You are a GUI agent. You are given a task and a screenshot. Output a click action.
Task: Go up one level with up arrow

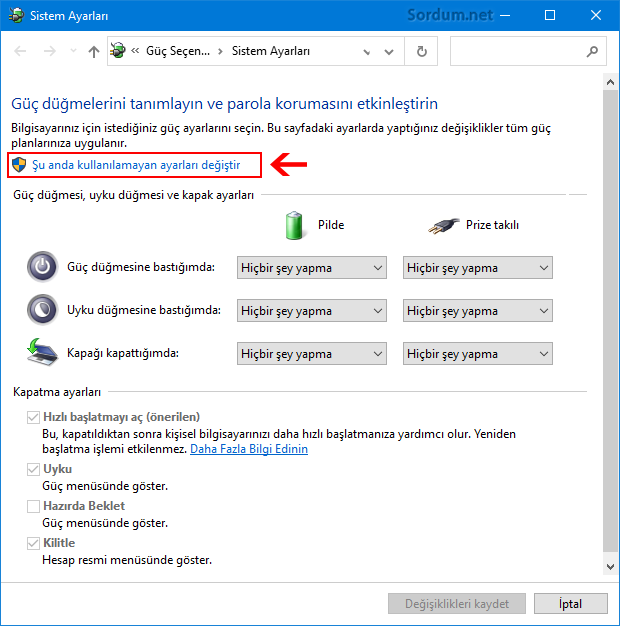point(94,52)
